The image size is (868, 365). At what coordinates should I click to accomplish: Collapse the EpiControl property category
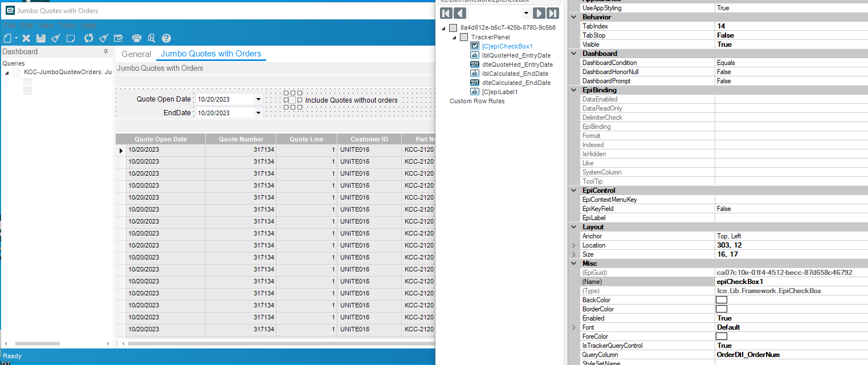573,190
